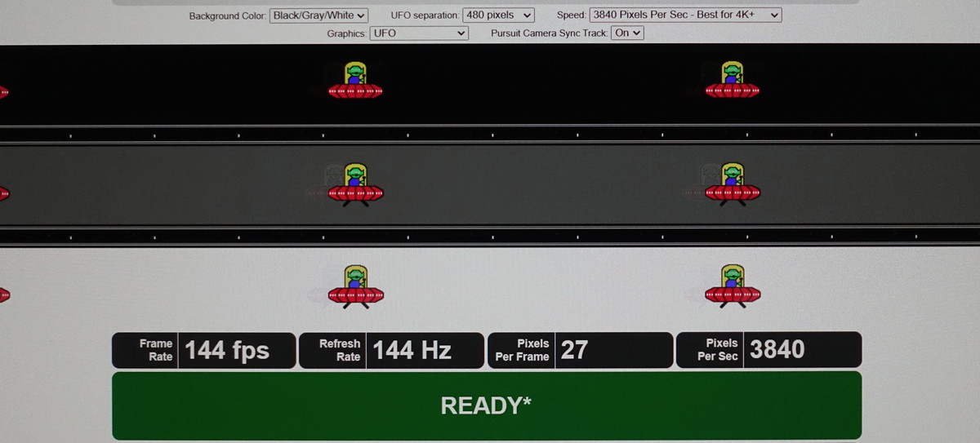Click the Pixels Per Sec value 3840
The image size is (980, 443).
[x=777, y=349]
